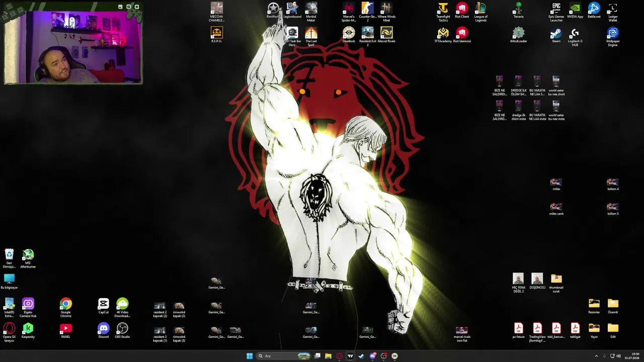This screenshot has width=644, height=362.
Task: Launch the Logitech G HUB icon
Action: point(575,37)
